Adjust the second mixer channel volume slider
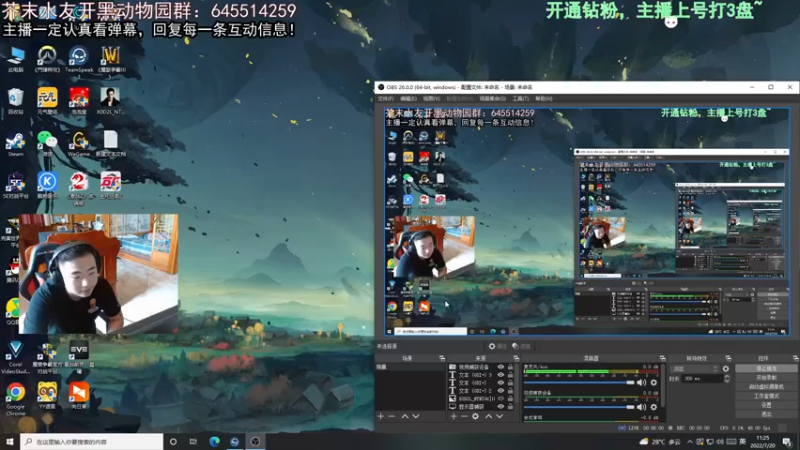Screen dimensions: 800x450 point(579,407)
